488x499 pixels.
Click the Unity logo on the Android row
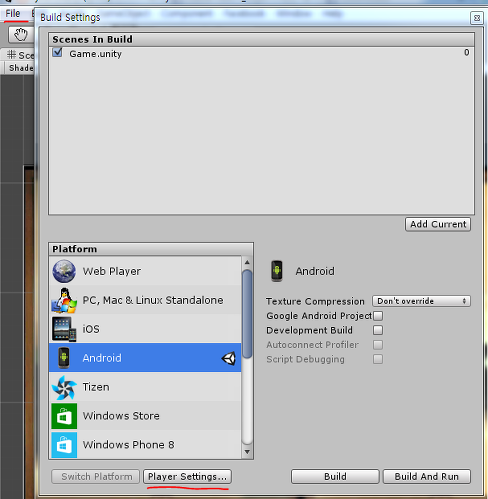tap(229, 358)
